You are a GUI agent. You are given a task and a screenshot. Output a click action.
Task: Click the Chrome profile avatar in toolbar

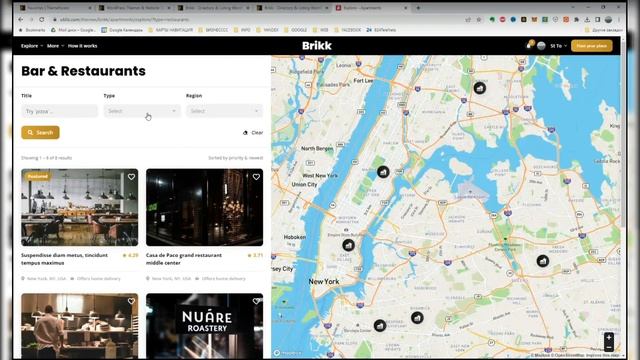pyautogui.click(x=609, y=19)
